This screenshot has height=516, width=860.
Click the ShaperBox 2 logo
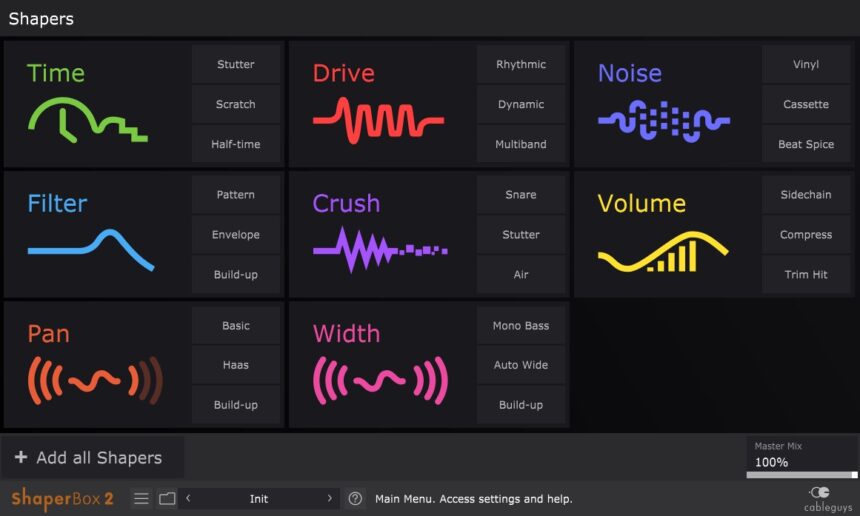click(62, 498)
